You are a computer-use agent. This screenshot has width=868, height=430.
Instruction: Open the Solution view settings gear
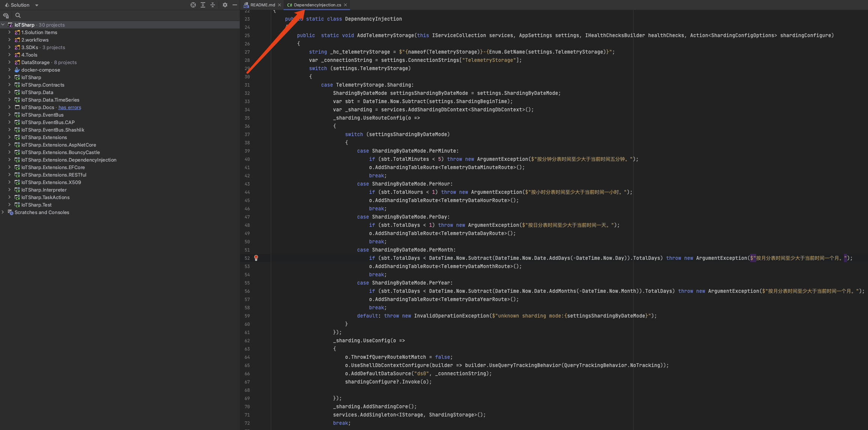tap(224, 5)
